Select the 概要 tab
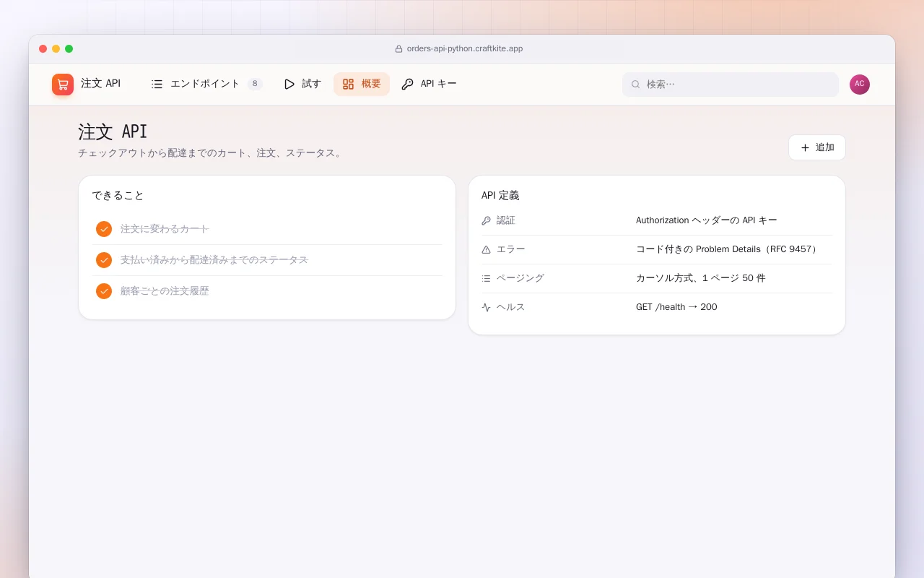The width and height of the screenshot is (924, 578). point(362,84)
